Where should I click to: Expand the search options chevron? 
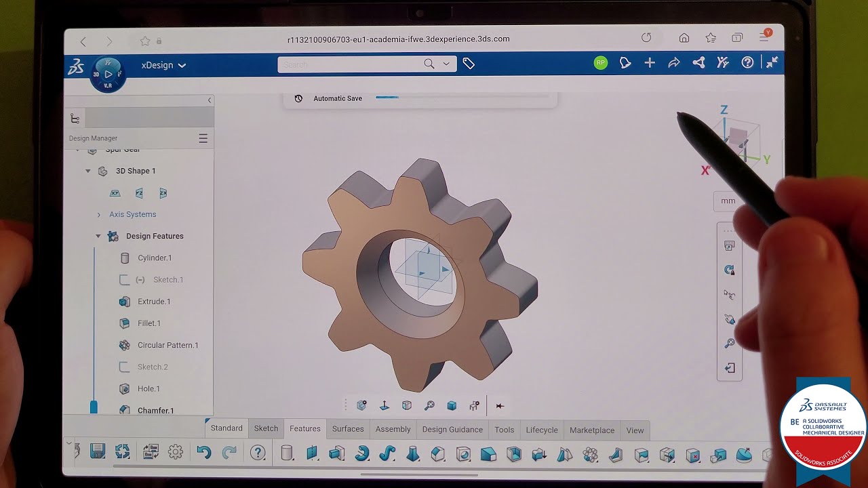446,64
